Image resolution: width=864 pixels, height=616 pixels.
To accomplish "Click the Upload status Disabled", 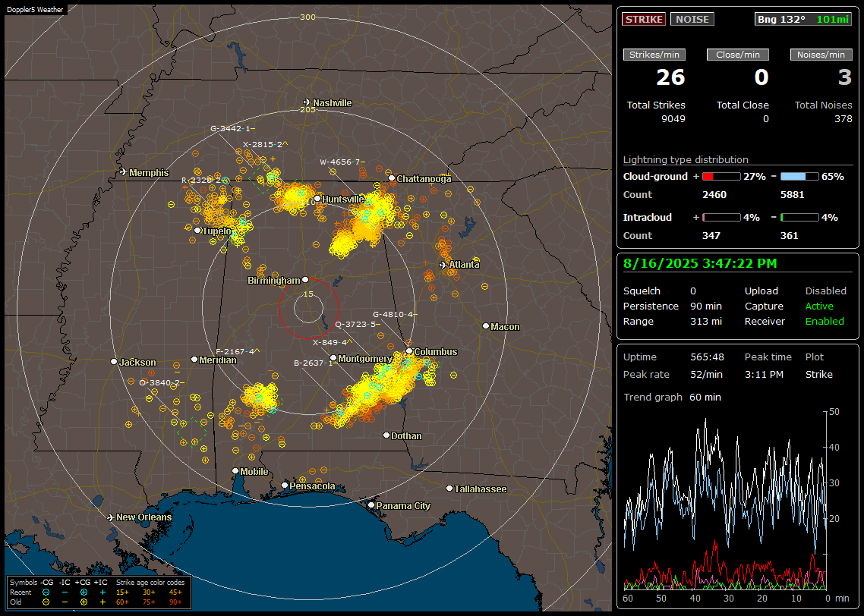I will (x=825, y=291).
